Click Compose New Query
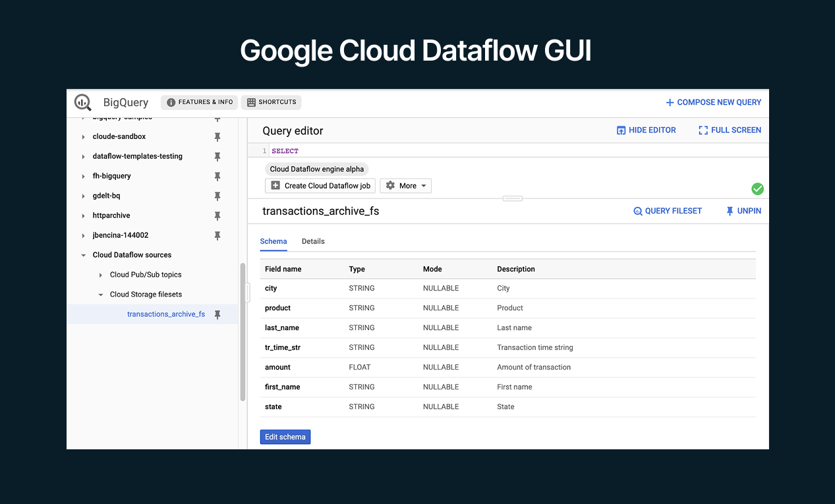This screenshot has height=504, width=835. click(713, 102)
